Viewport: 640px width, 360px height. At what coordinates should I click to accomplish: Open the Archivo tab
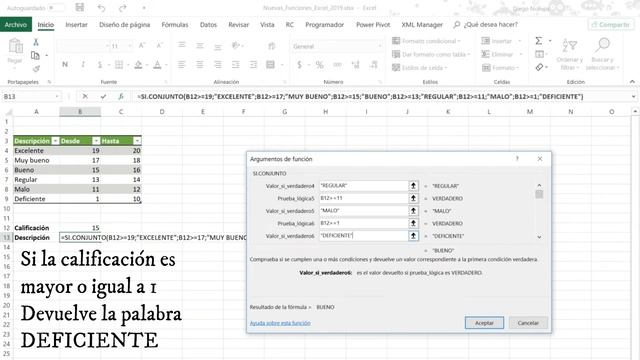click(x=16, y=24)
